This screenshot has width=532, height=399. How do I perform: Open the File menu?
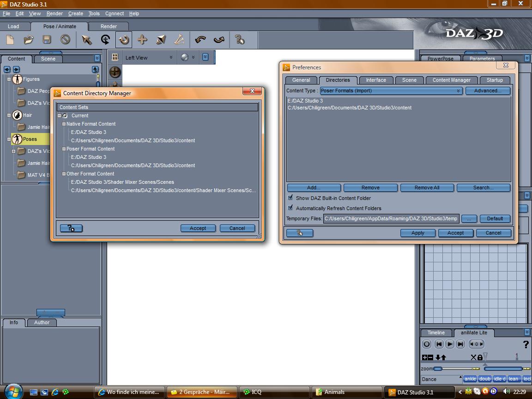(x=6, y=13)
